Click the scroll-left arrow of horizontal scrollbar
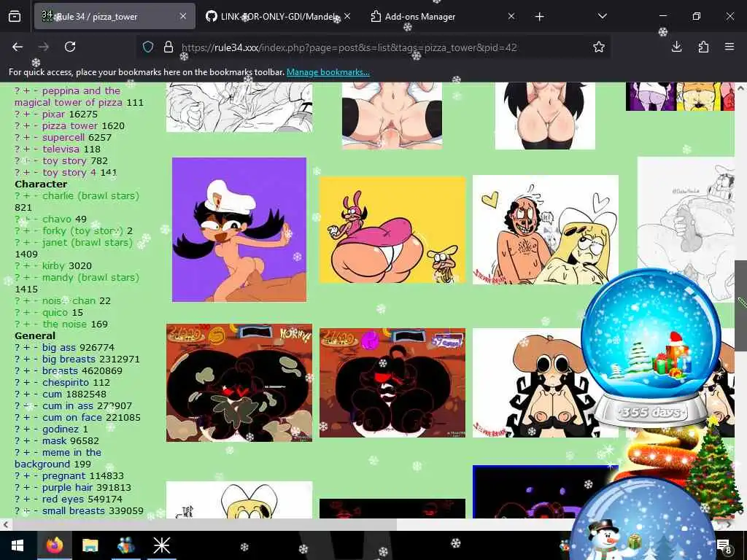This screenshot has width=747, height=560. (x=5, y=524)
